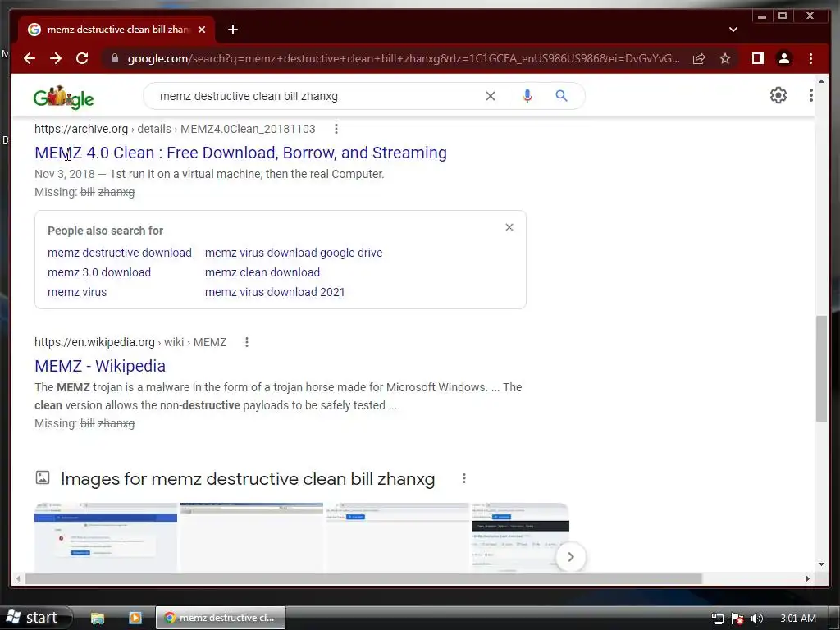
Task: Open the volume speaker tray icon
Action: [x=756, y=619]
